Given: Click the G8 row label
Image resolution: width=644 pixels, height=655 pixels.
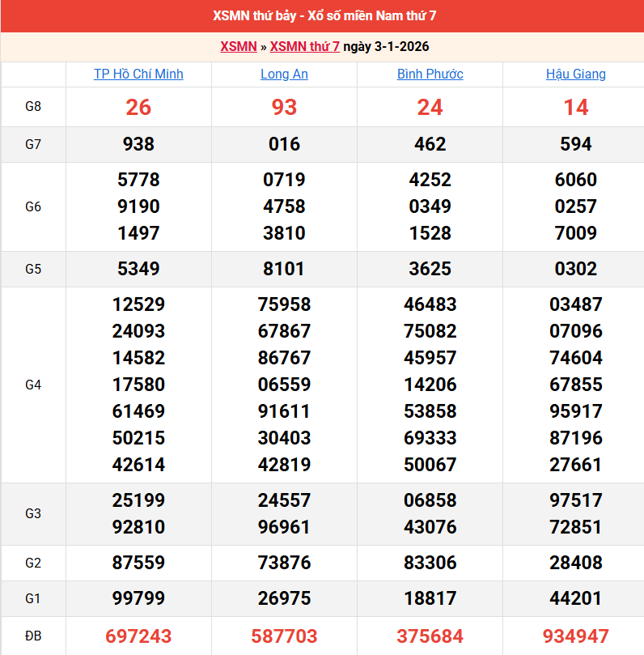Looking at the screenshot, I should click(33, 107).
